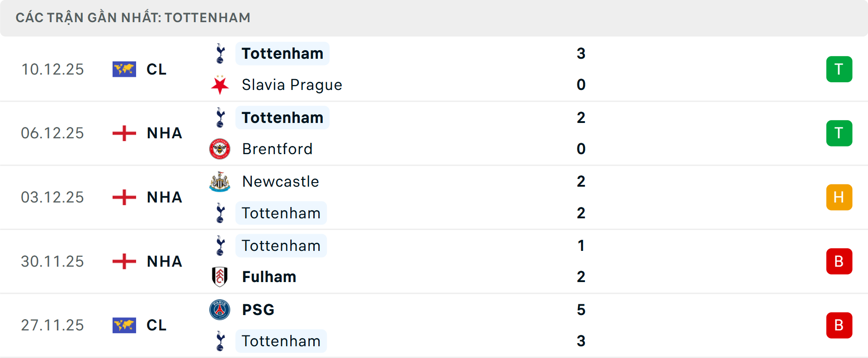
Task: Click the Brentford bee crest
Action: 220,149
